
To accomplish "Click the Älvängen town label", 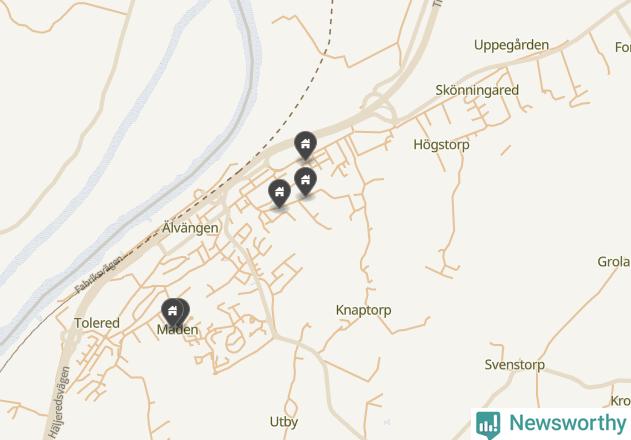I will [x=190, y=228].
